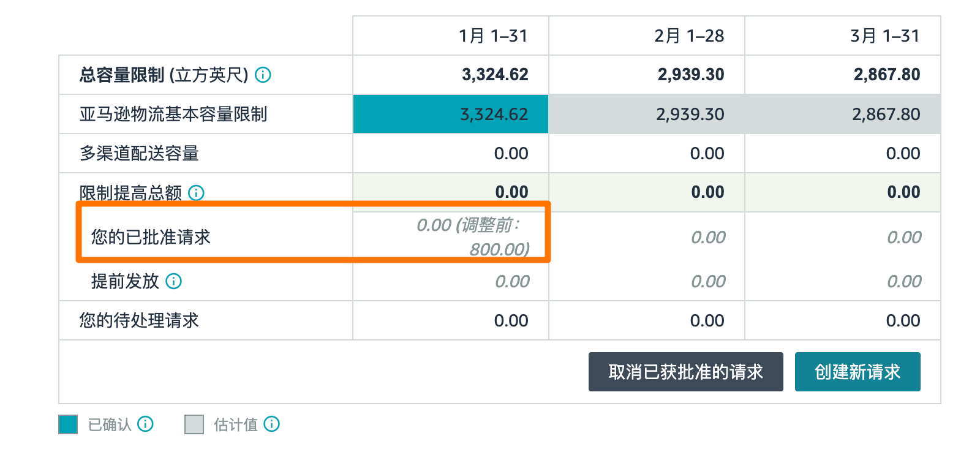Select the 3月 1–31 column header

click(885, 36)
